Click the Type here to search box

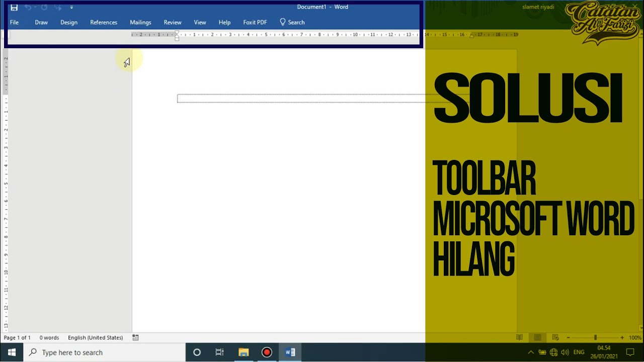click(x=105, y=352)
